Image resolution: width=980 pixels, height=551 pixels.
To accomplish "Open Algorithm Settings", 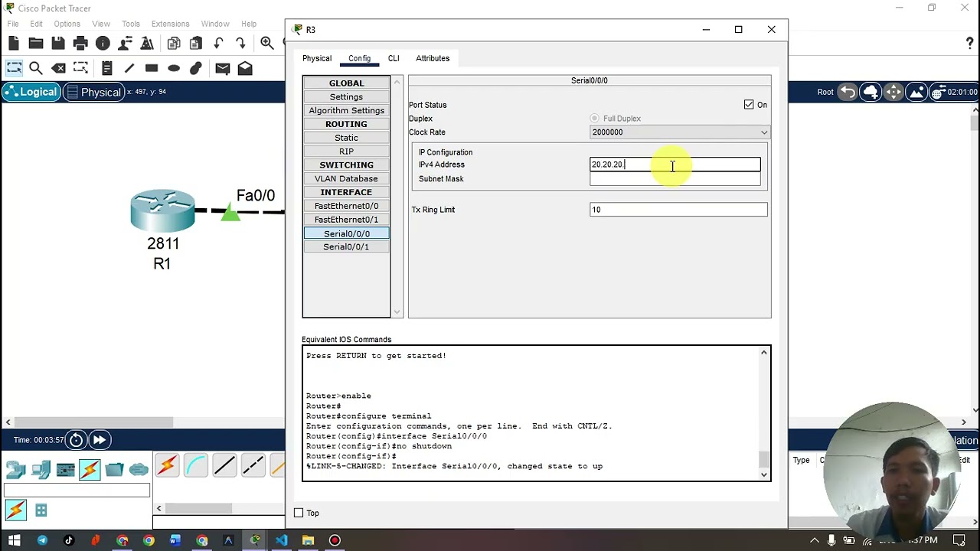I will [x=346, y=110].
